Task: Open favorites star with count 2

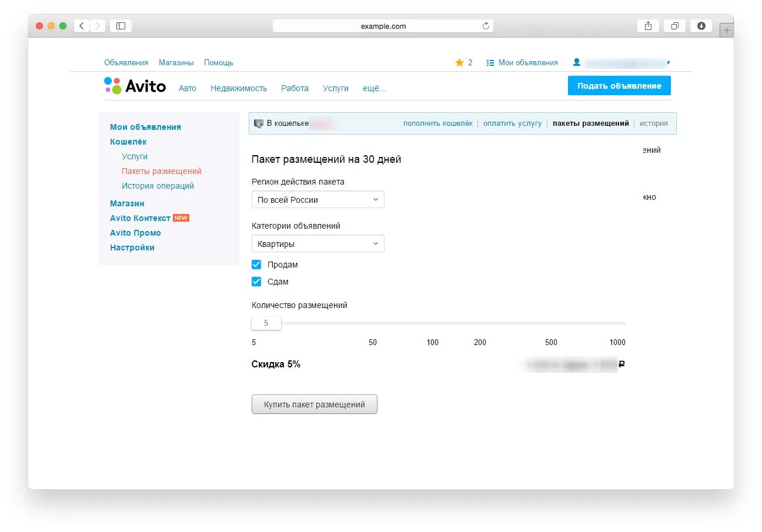Action: 463,62
